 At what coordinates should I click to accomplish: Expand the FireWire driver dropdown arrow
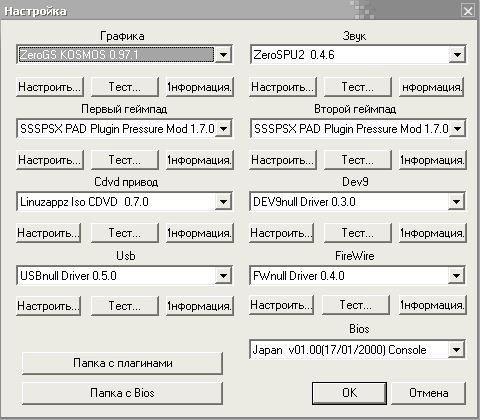(x=456, y=275)
